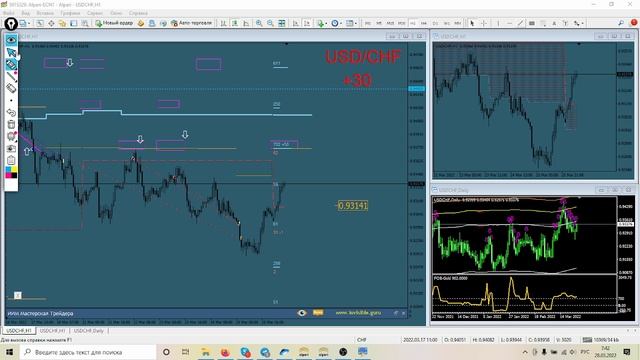Screen dimensions: 640x360
Task: Select the H4 timeframe
Action: [x=424, y=23]
